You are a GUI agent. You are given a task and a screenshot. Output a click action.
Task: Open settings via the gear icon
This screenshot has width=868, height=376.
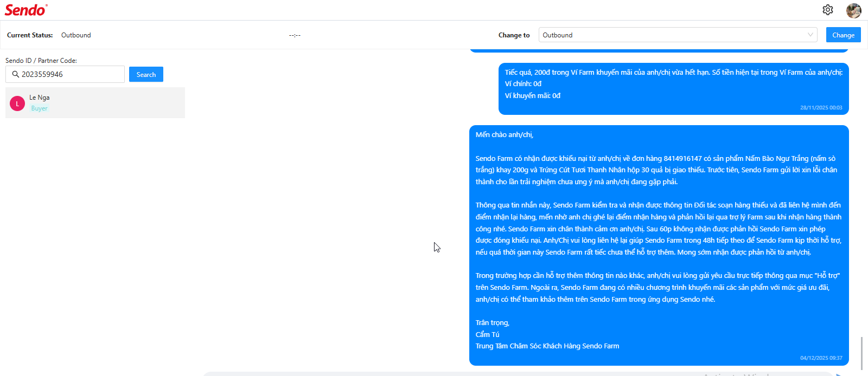[x=827, y=10]
